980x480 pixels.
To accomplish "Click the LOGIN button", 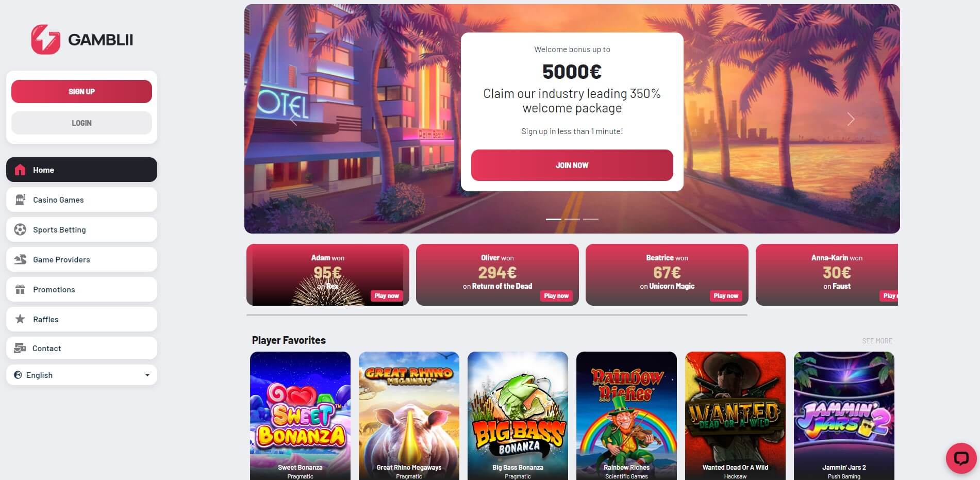I will point(81,123).
